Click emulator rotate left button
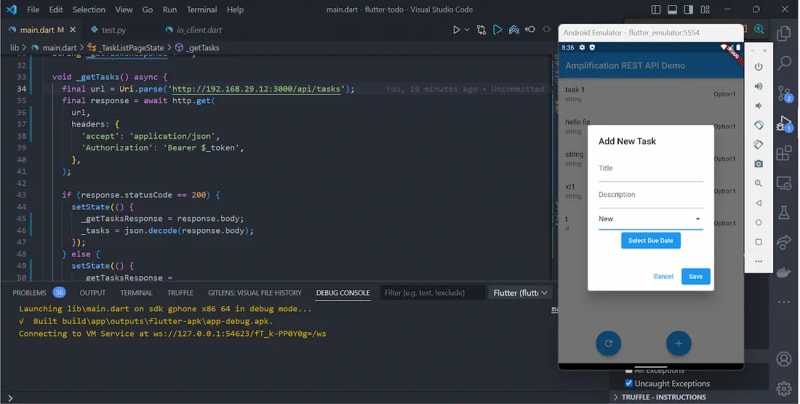 coord(759,125)
